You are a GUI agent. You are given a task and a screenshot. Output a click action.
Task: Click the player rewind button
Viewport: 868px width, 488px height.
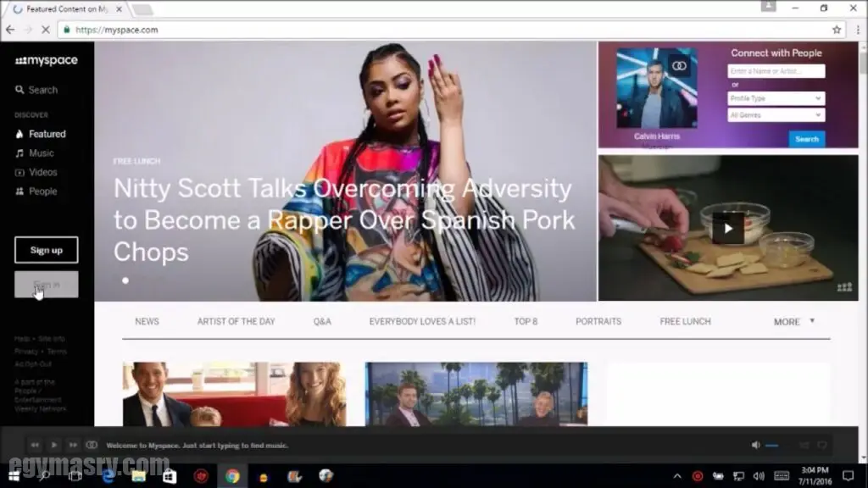click(x=35, y=445)
